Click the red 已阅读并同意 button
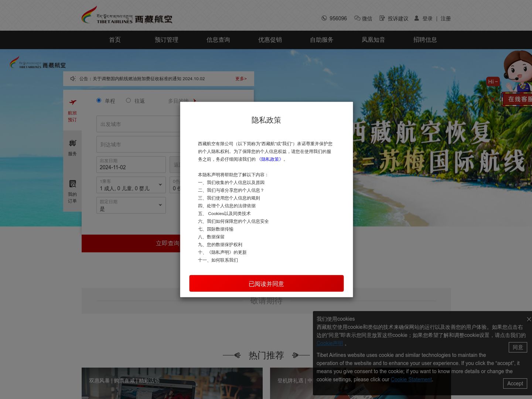 click(266, 283)
